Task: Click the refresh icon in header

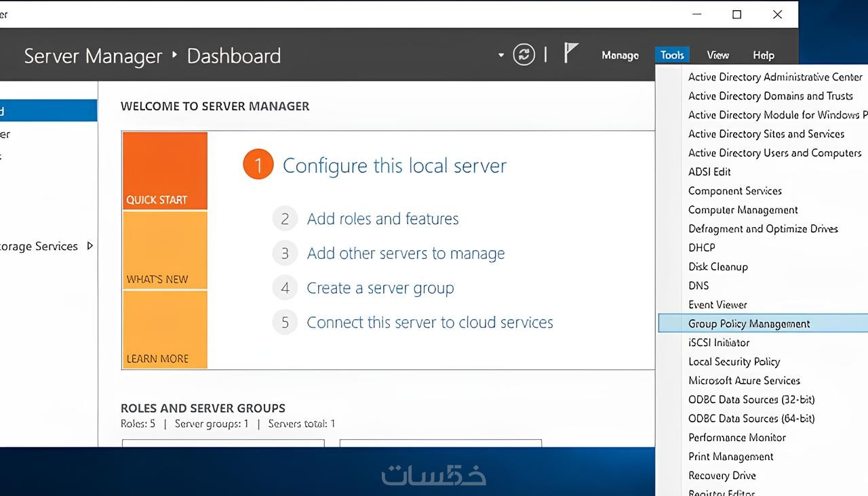Action: 524,55
